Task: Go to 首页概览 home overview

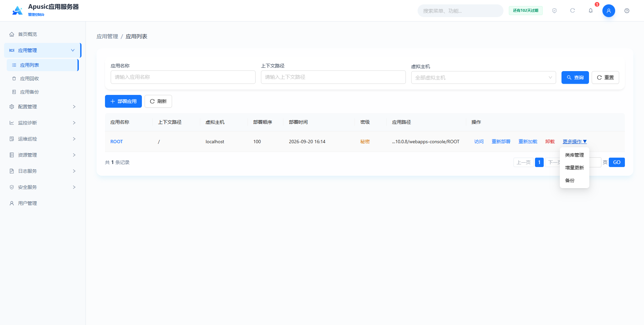Action: click(x=43, y=34)
